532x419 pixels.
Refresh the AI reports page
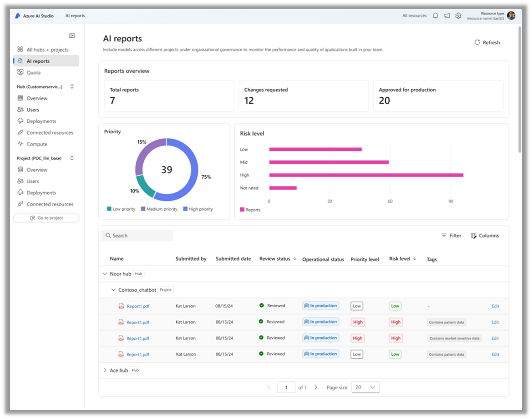click(x=487, y=42)
